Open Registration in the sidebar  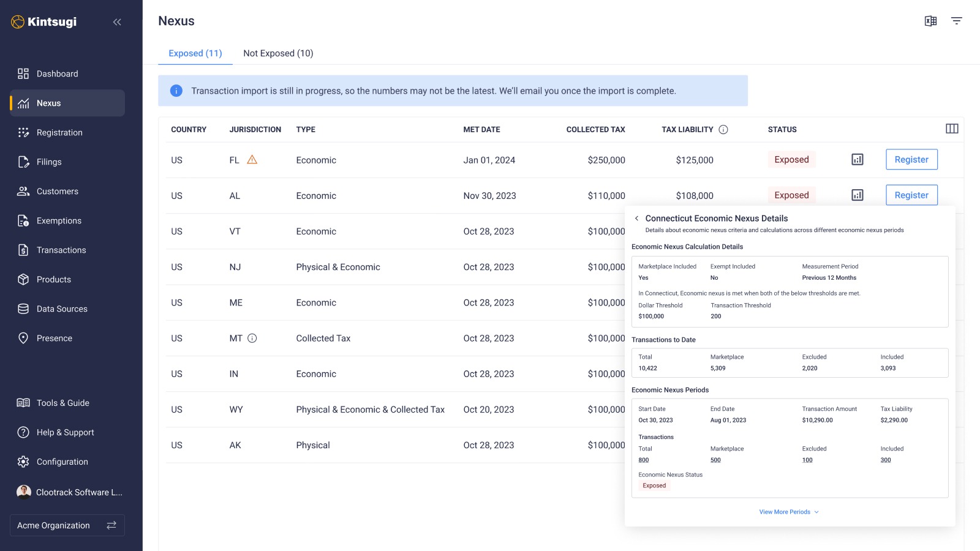(59, 132)
